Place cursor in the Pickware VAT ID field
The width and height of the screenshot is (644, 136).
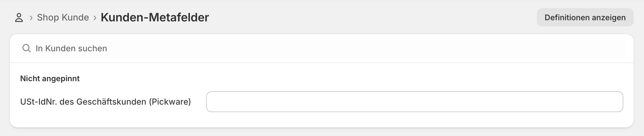click(414, 102)
